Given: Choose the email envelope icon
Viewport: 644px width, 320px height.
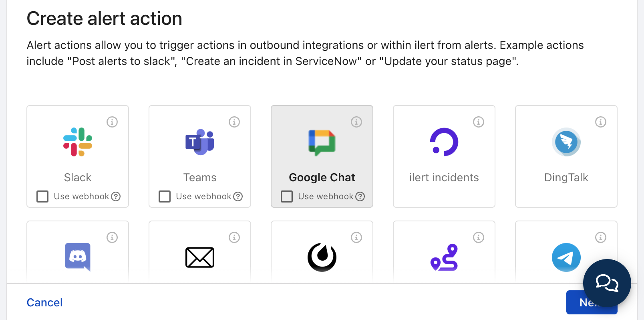Looking at the screenshot, I should (199, 257).
